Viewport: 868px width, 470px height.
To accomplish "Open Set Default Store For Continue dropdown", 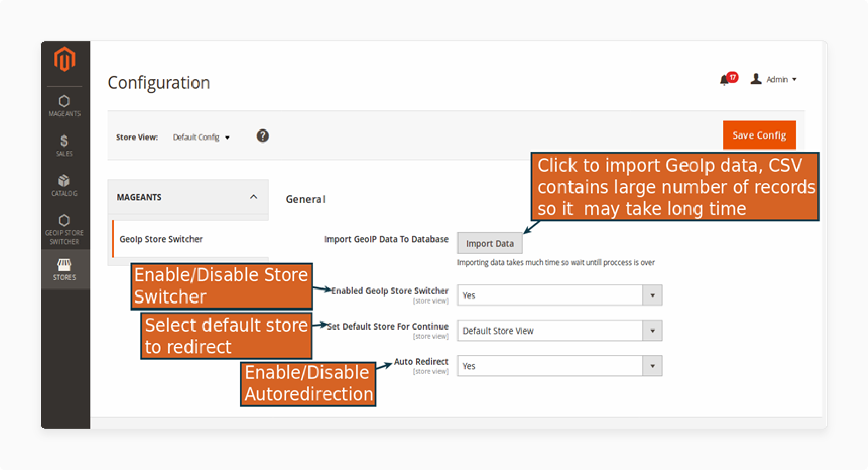I will tap(560, 331).
